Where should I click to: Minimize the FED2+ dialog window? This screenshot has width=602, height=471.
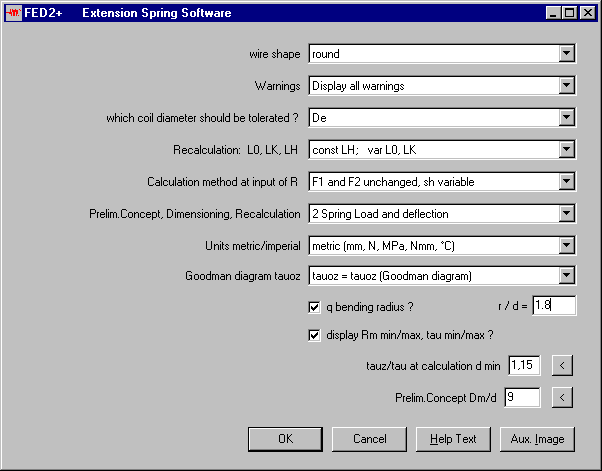tap(551, 13)
